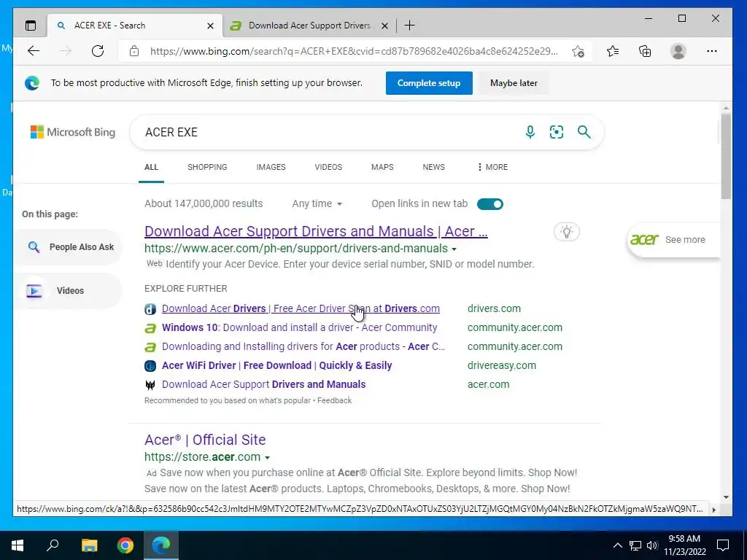
Task: Close the Download Acer Support Drivers tab
Action: pos(384,26)
